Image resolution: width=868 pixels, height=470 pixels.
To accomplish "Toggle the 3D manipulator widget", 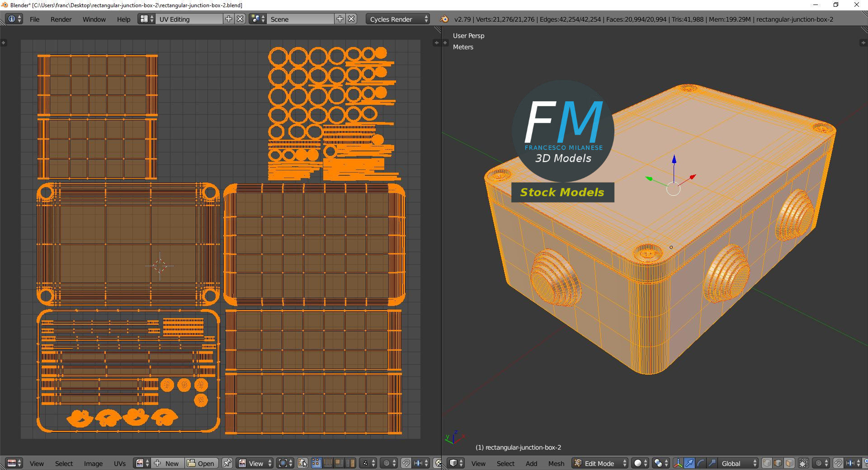I will tap(678, 463).
